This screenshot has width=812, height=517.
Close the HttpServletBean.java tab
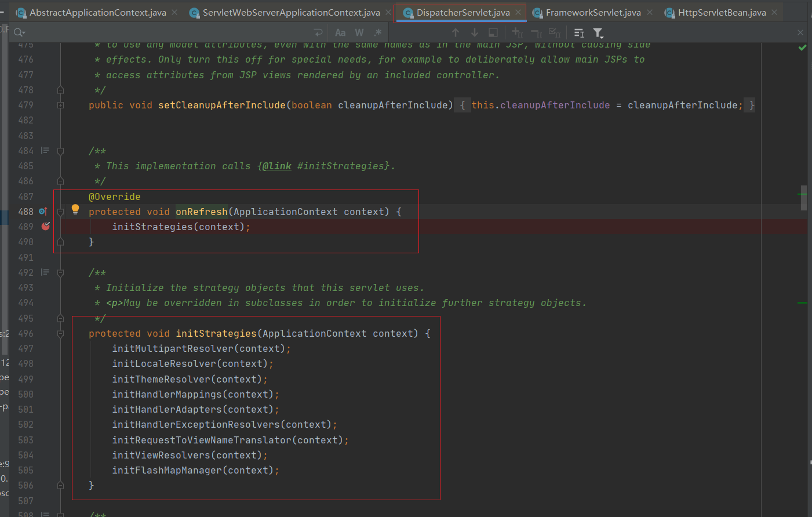(x=774, y=12)
